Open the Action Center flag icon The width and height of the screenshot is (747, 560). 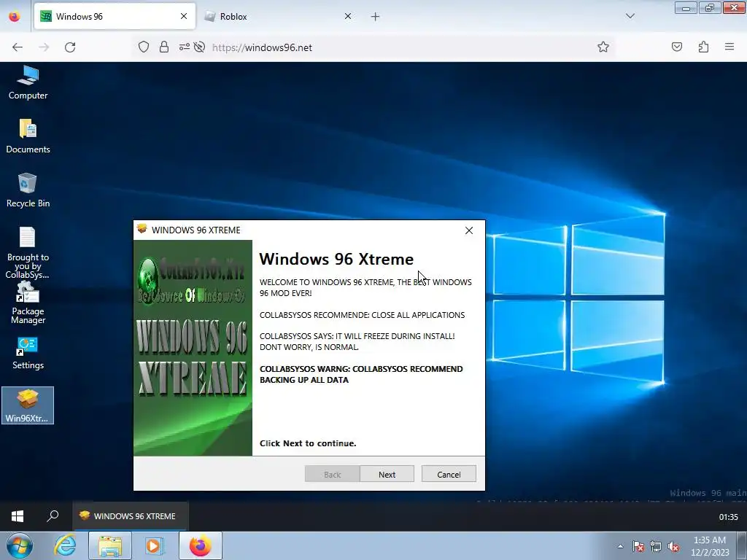pyautogui.click(x=638, y=546)
